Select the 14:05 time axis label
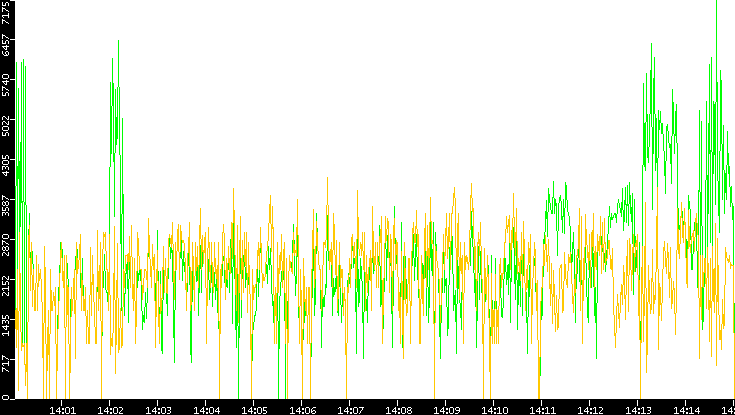The height and width of the screenshot is (415, 735). point(255,411)
